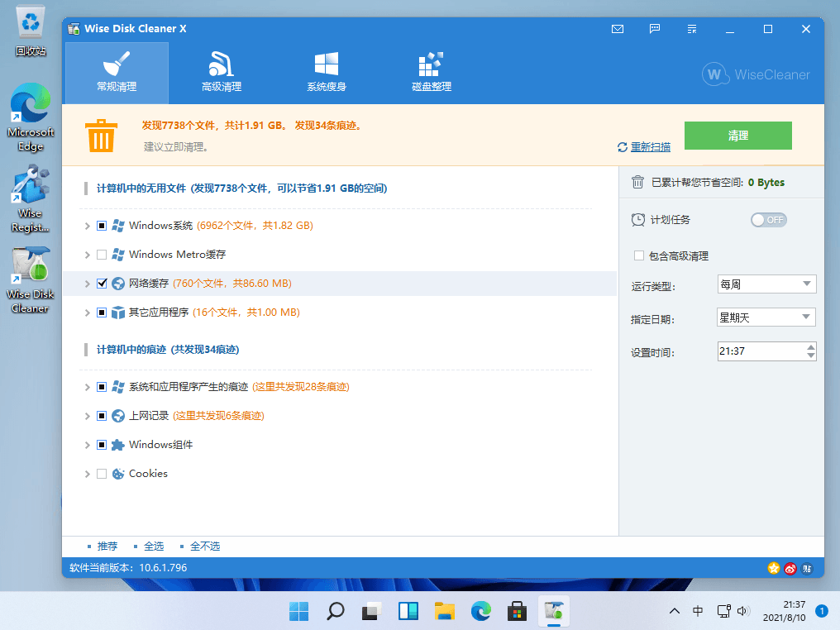The height and width of the screenshot is (630, 840).
Task: Open Windows Start menu on taskbar
Action: click(x=299, y=611)
